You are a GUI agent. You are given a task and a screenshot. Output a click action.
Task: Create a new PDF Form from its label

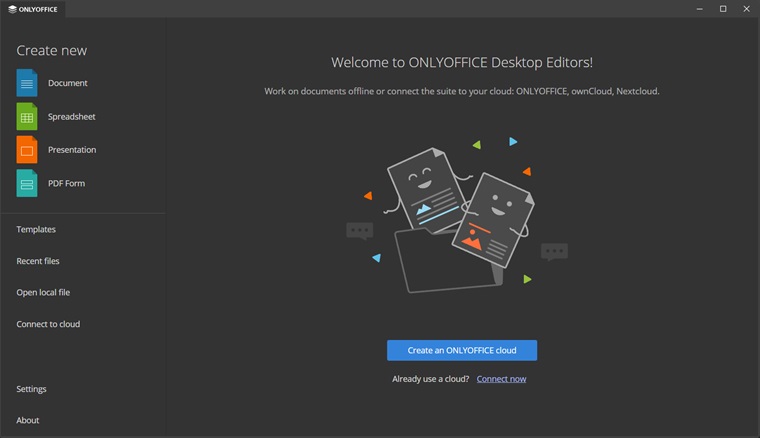point(66,183)
